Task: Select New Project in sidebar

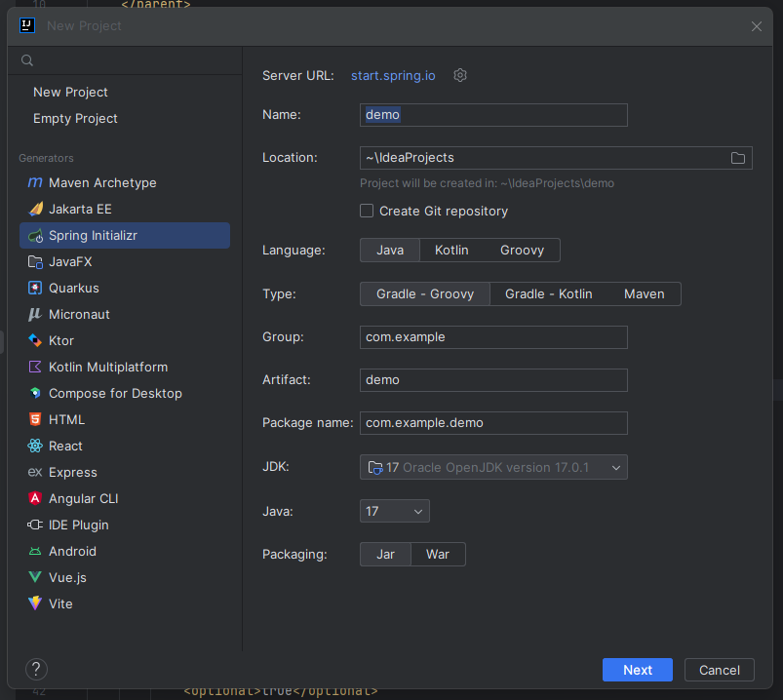Action: pos(70,92)
